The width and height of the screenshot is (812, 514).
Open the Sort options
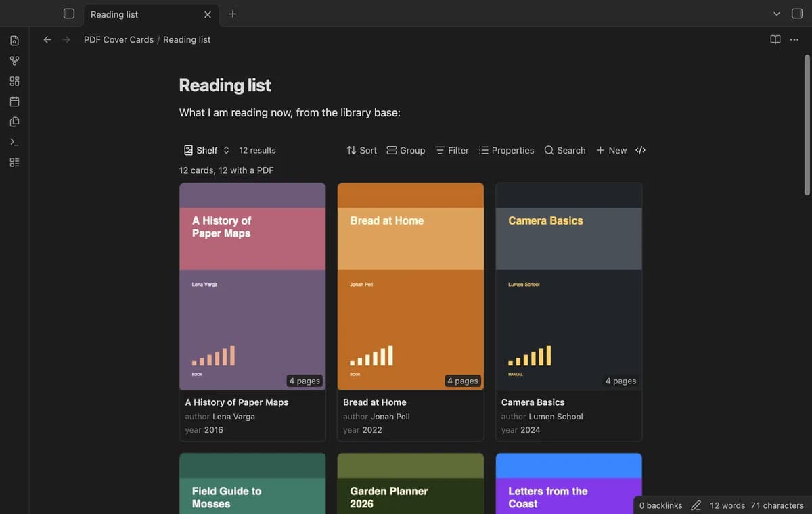(x=362, y=150)
